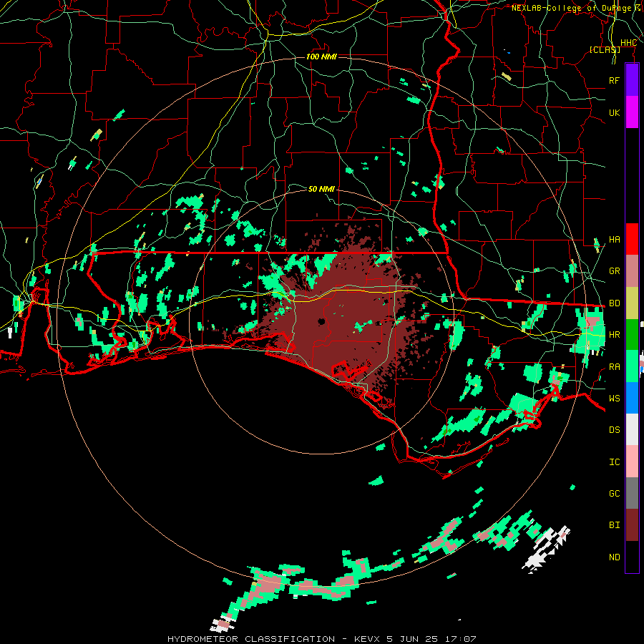644x644 pixels.
Task: Pick the gray GC legend swatch
Action: [632, 493]
